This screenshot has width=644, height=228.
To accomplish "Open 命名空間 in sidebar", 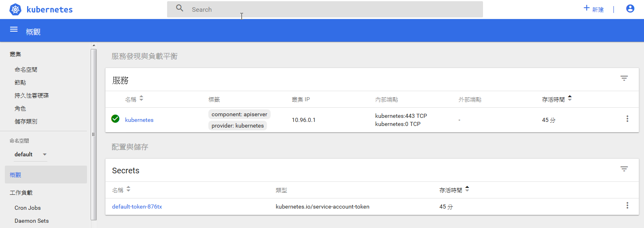I will [26, 70].
